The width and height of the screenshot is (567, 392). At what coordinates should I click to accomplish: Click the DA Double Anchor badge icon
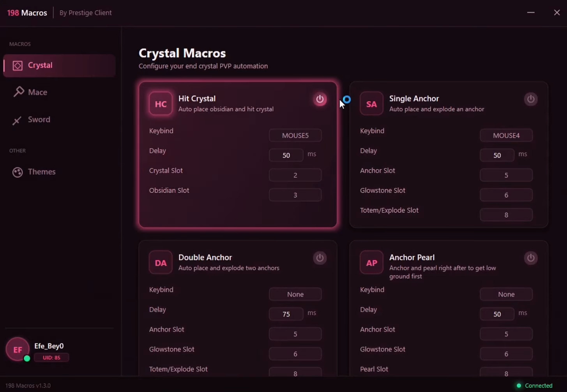tap(160, 262)
